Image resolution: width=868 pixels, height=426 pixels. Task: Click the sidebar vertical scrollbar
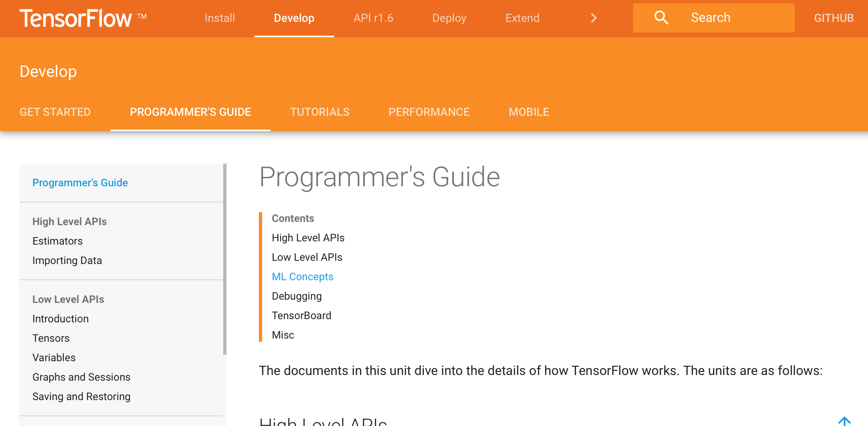coord(225,259)
